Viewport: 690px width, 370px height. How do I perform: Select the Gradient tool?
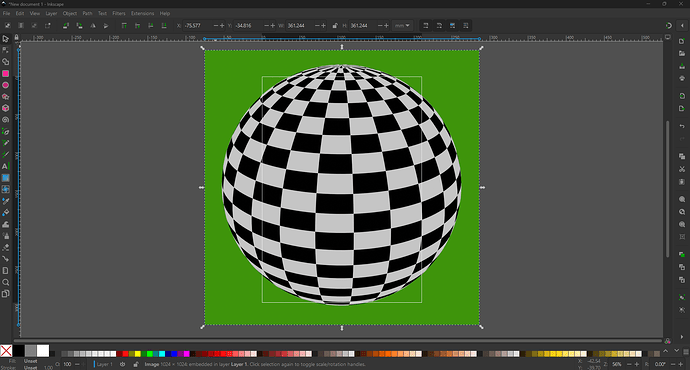pos(5,178)
